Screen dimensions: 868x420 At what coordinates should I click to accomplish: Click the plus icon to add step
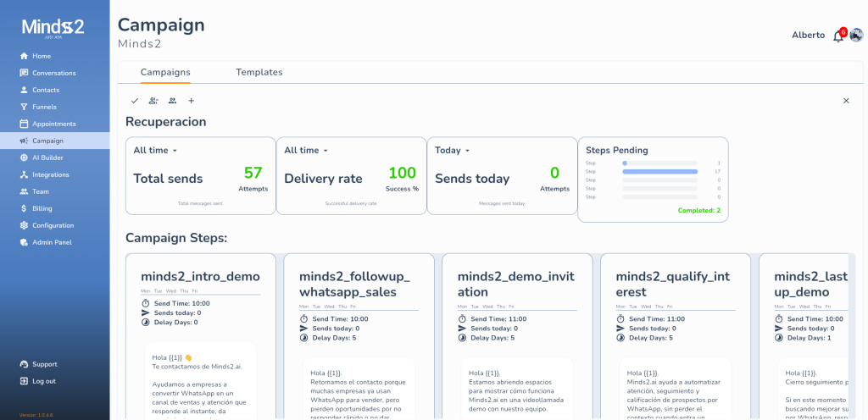(x=191, y=101)
